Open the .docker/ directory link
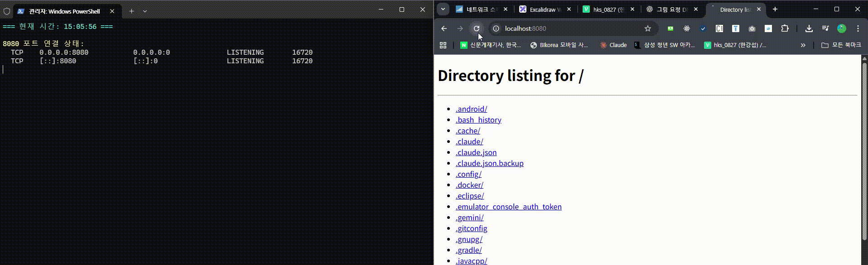Screen dimensions: 868x265 coord(469,185)
